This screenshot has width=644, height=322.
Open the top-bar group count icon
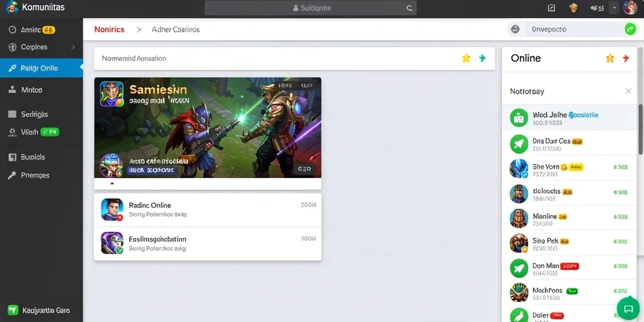[597, 8]
